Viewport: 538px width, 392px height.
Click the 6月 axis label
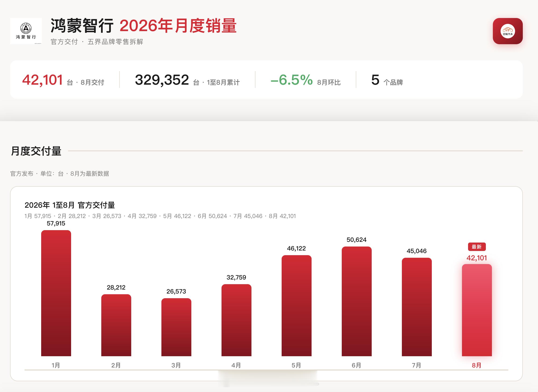(356, 365)
